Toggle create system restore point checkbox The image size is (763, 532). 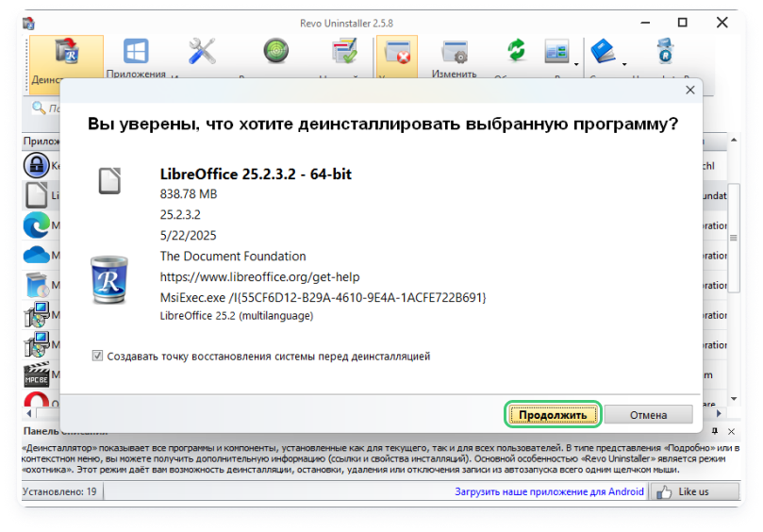[97, 356]
